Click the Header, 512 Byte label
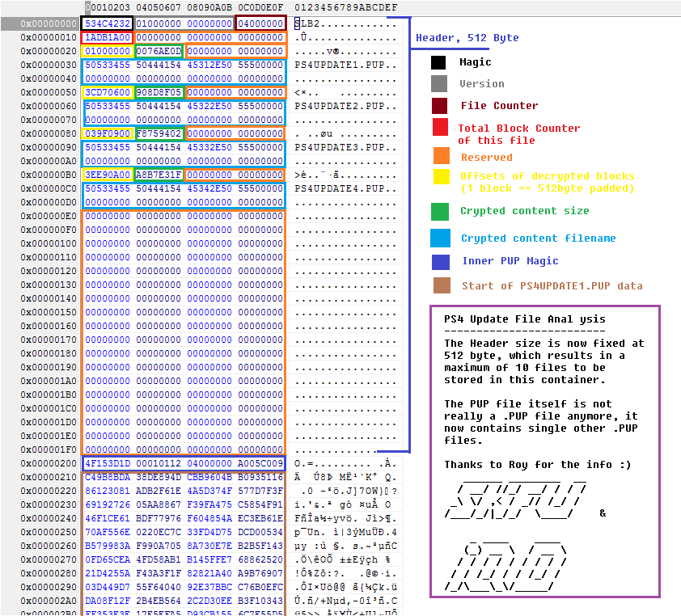681x616 pixels. (x=467, y=38)
